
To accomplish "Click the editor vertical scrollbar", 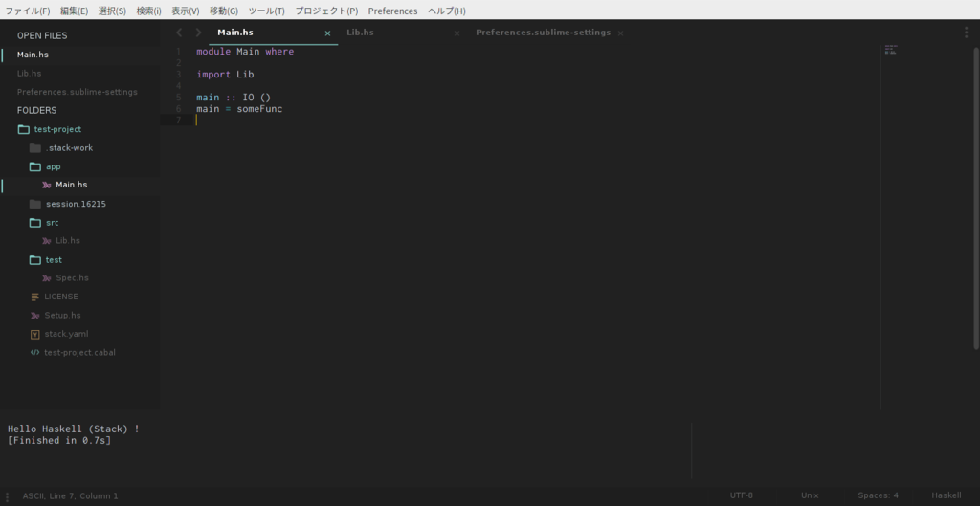I will [x=976, y=197].
